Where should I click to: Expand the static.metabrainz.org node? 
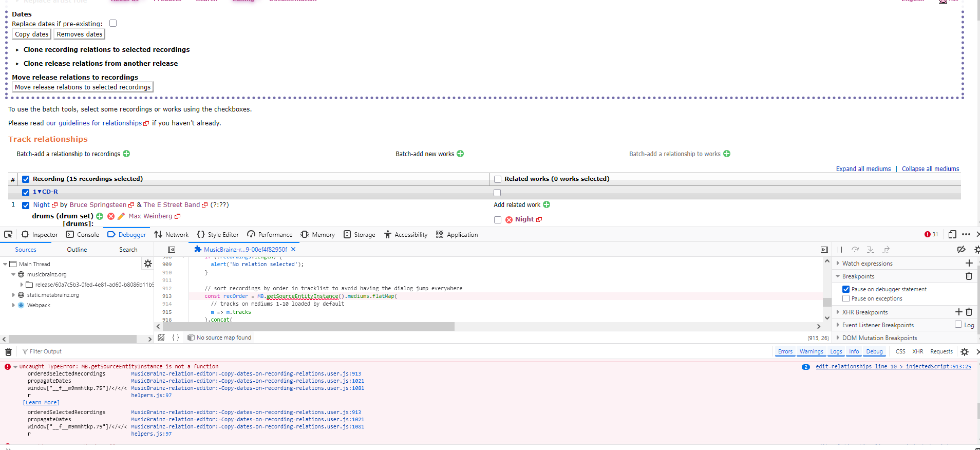13,295
